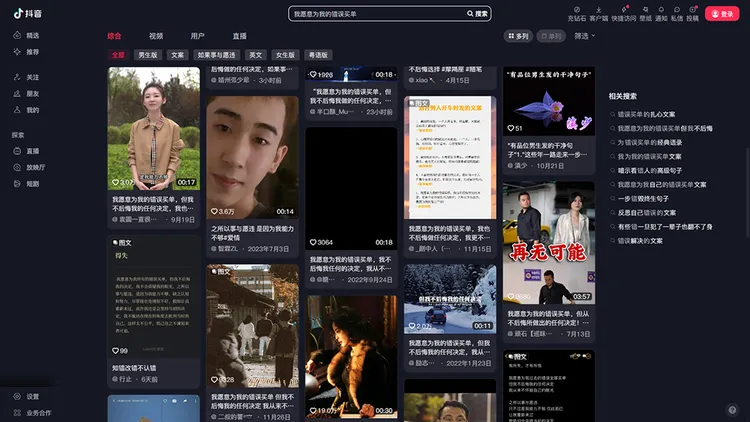The width and height of the screenshot is (750, 422).
Task: Focus the search input field
Action: pos(378,14)
